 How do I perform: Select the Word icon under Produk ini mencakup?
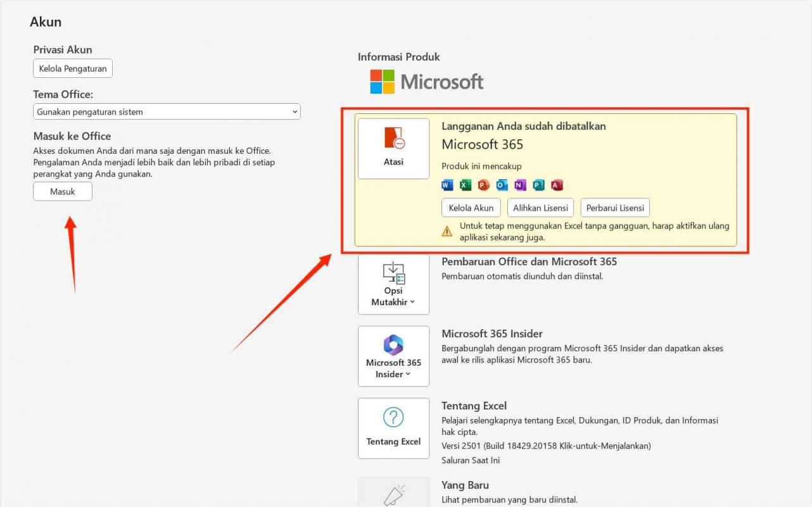[447, 185]
